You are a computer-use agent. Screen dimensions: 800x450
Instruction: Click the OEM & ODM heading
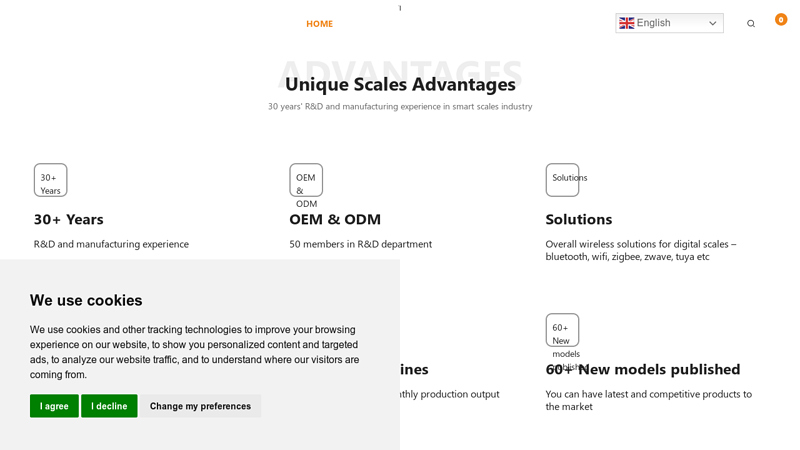[335, 219]
